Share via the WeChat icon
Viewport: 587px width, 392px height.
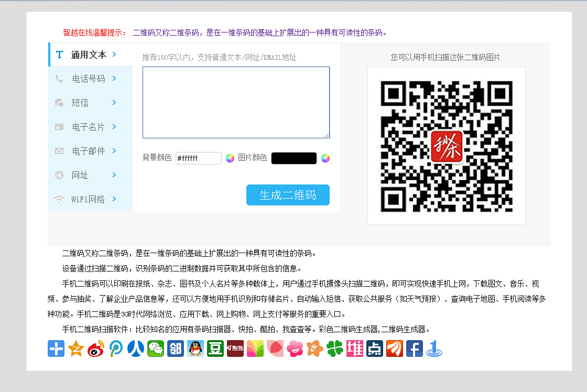(156, 349)
